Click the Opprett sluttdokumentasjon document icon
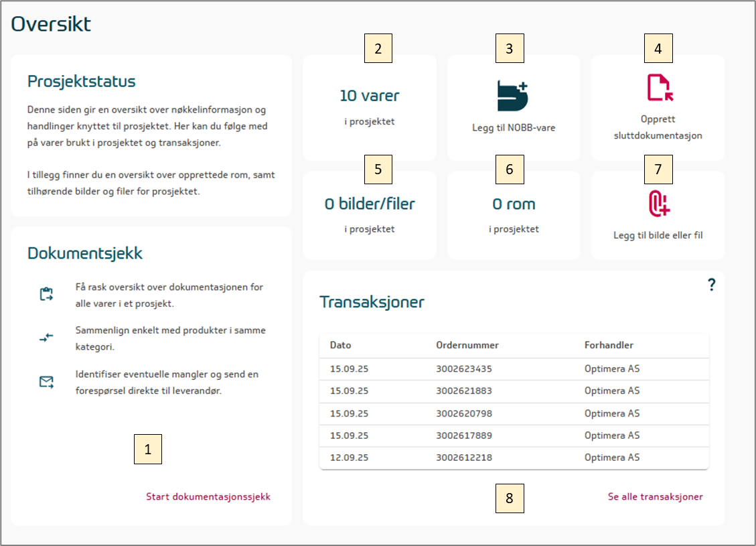 (659, 88)
